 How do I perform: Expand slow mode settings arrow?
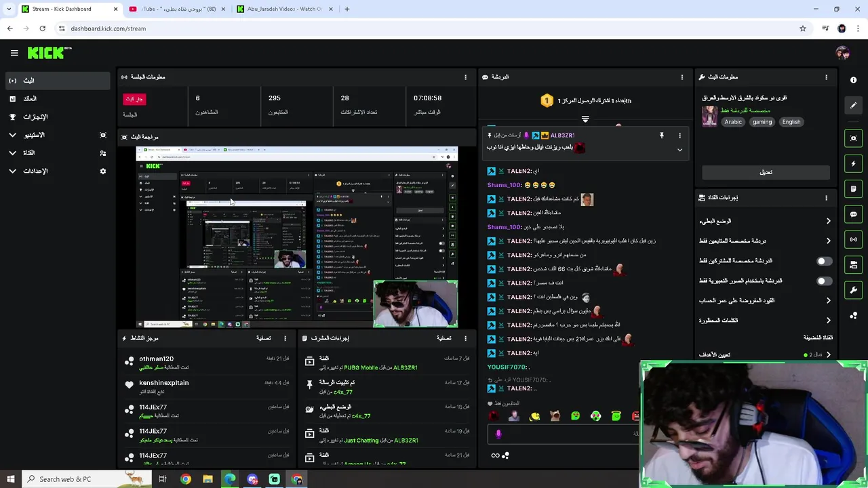click(828, 221)
